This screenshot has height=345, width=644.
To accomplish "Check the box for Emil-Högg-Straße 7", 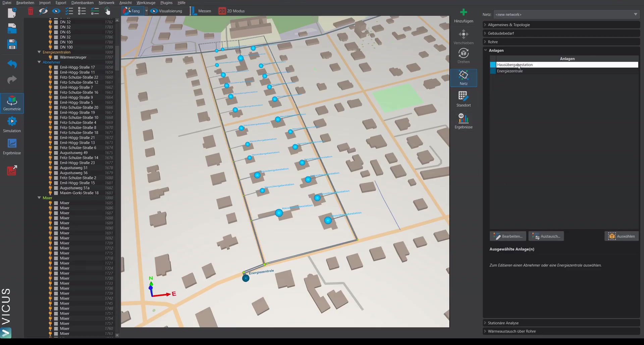I will coord(56,87).
